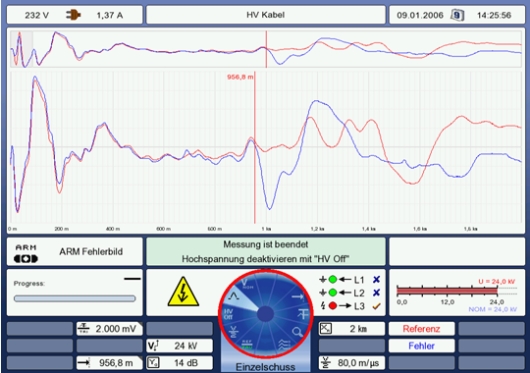Click the U = 24,0 kV readout

(497, 281)
